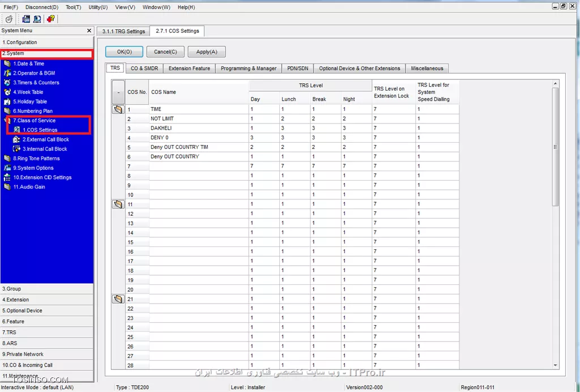
Task: Open the Window(W) menu
Action: [x=156, y=7]
